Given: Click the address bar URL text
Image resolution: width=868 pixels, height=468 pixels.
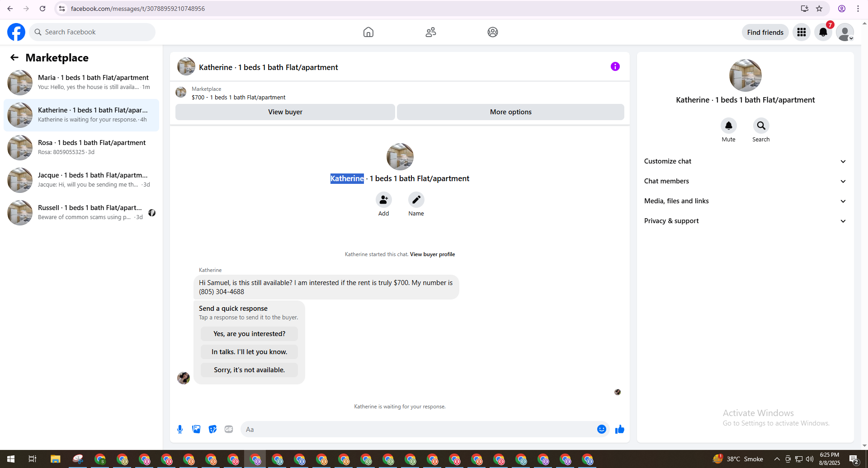Looking at the screenshot, I should pos(138,9).
